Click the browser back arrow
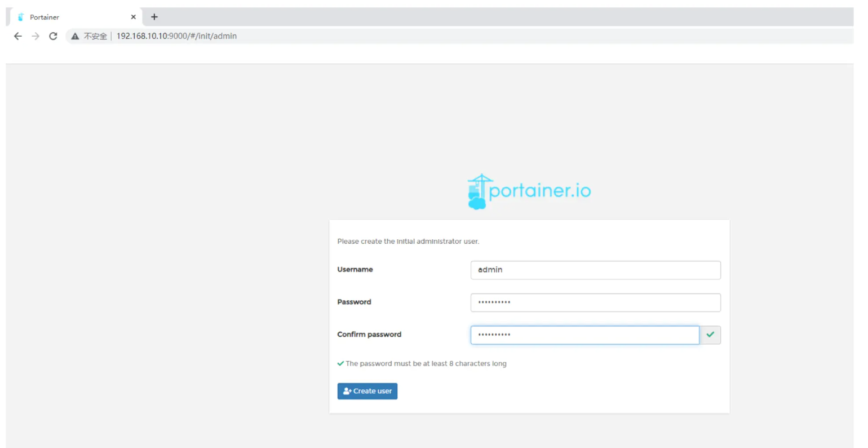Viewport: 868px width, 448px height. click(x=18, y=36)
